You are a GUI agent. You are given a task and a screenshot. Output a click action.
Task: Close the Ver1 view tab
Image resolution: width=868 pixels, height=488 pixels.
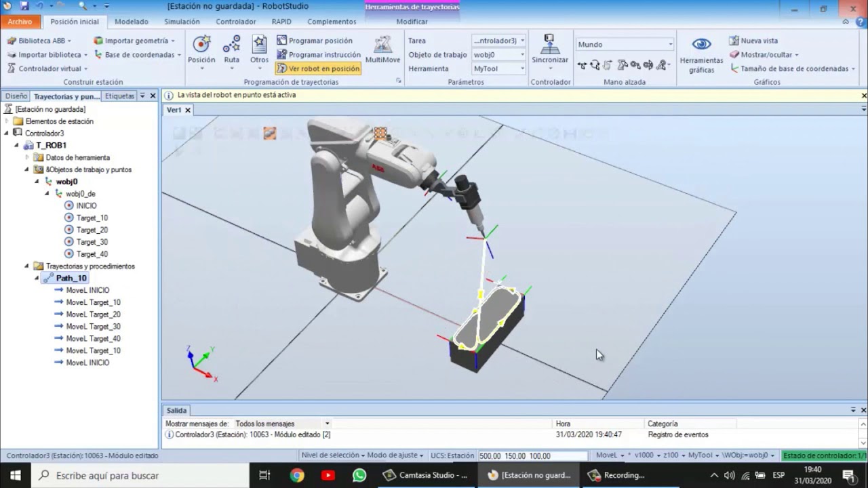[x=188, y=110]
